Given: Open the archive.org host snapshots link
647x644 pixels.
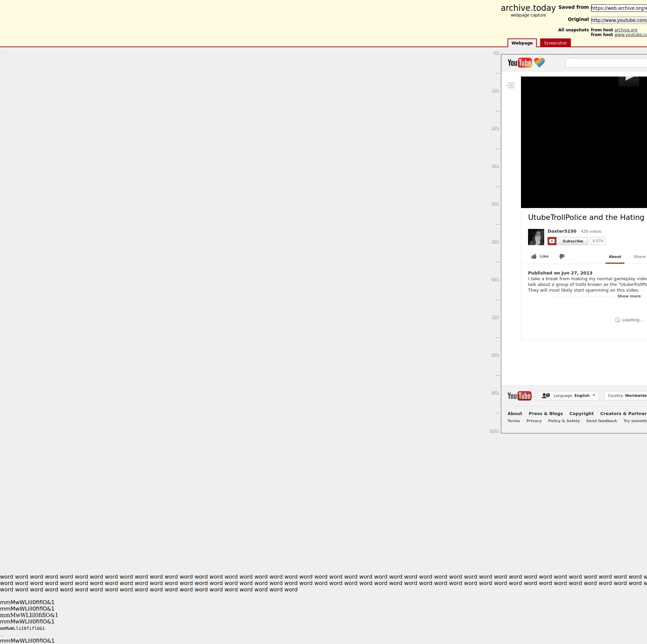Looking at the screenshot, I should [x=625, y=30].
